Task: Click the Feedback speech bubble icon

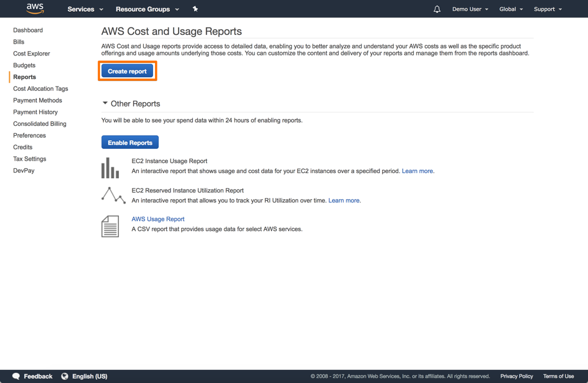Action: tap(16, 376)
